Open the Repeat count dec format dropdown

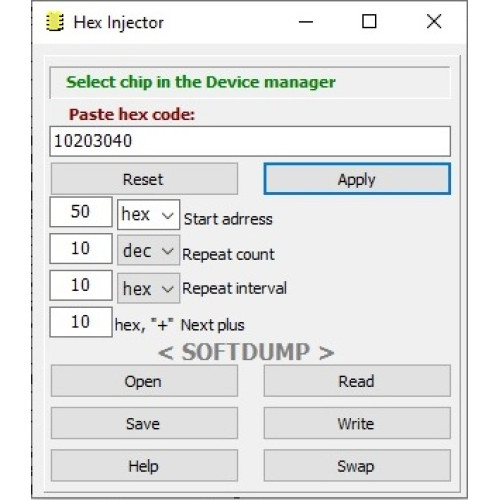(x=148, y=251)
